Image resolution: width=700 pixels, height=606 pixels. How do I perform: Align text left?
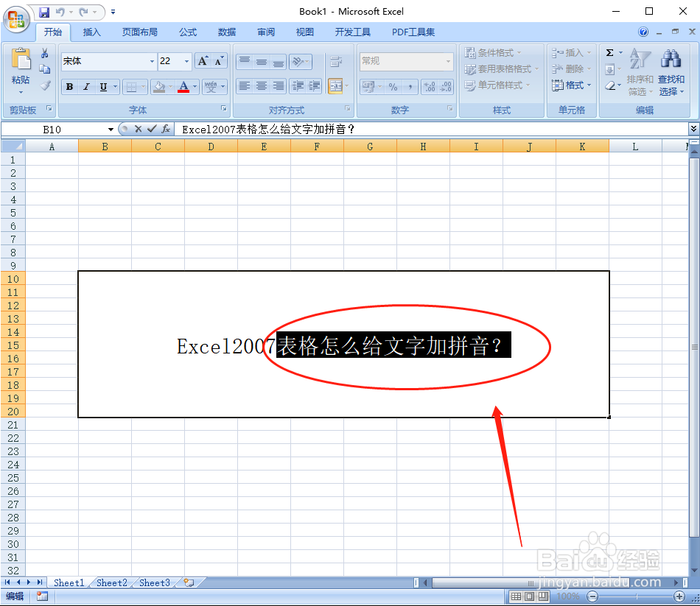pyautogui.click(x=244, y=85)
